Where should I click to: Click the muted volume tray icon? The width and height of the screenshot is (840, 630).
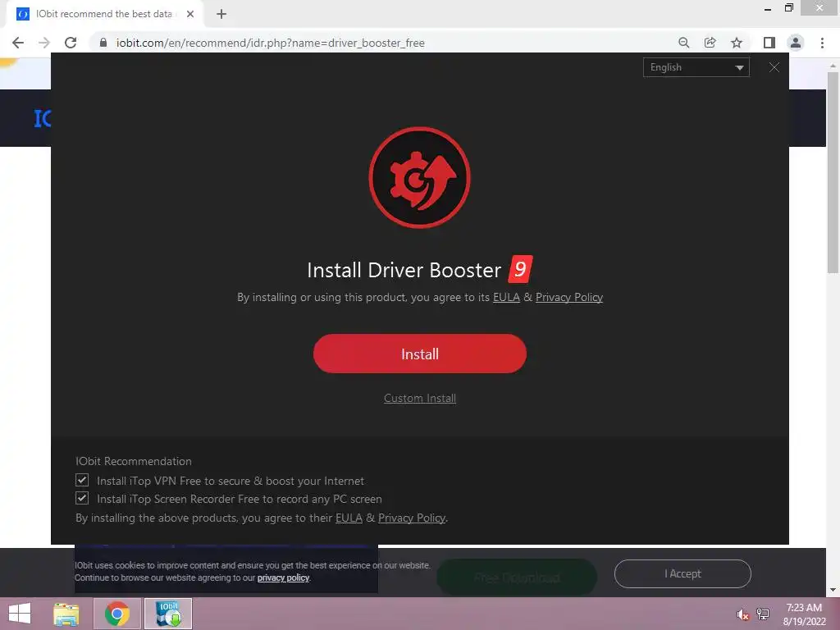coord(742,614)
